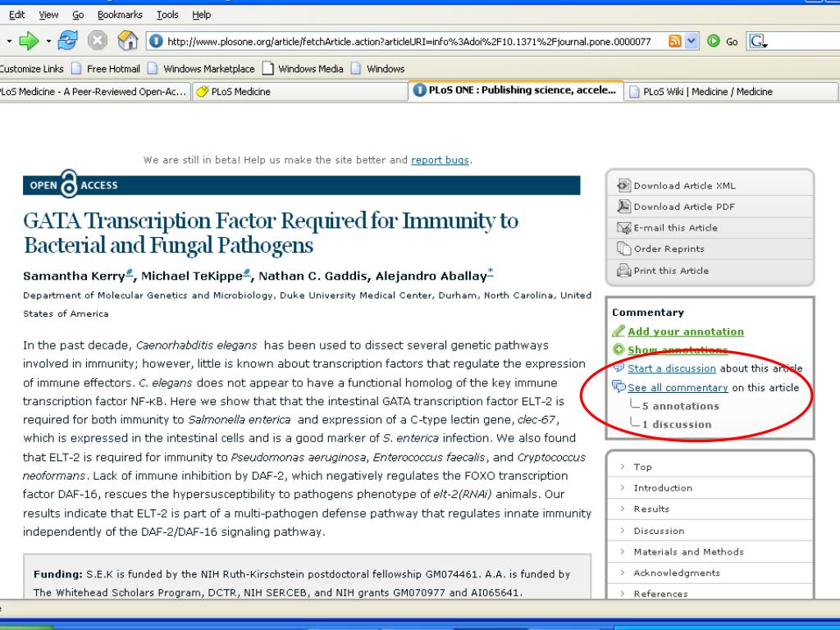The image size is (840, 630).
Task: Click the E-mail this Article envelope icon
Action: [x=623, y=228]
